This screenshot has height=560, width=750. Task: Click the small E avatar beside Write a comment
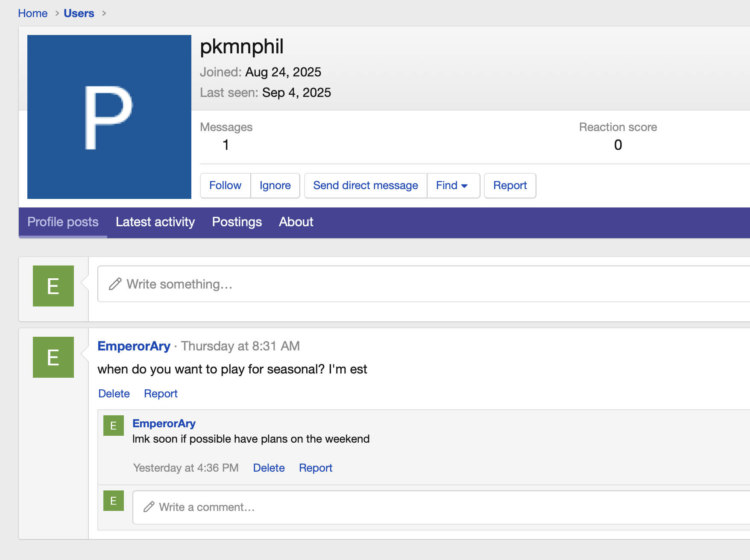tap(114, 501)
